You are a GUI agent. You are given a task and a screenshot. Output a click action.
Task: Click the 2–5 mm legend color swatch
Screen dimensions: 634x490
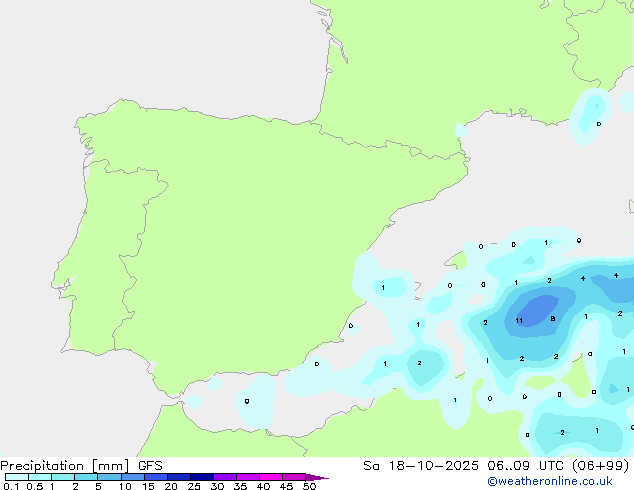(86, 477)
